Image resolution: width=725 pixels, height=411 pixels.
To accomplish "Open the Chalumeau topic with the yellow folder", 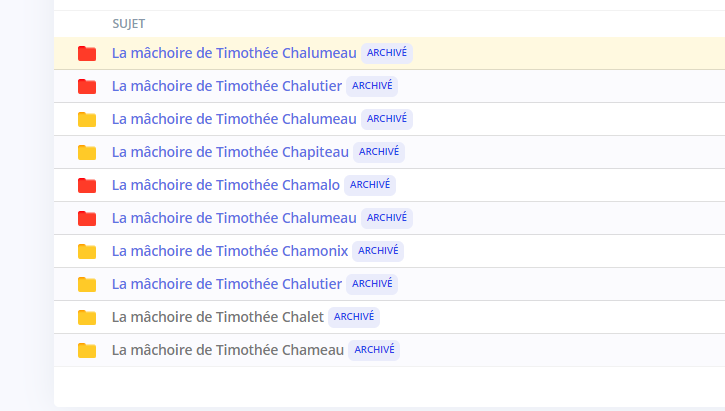I will click(234, 119).
